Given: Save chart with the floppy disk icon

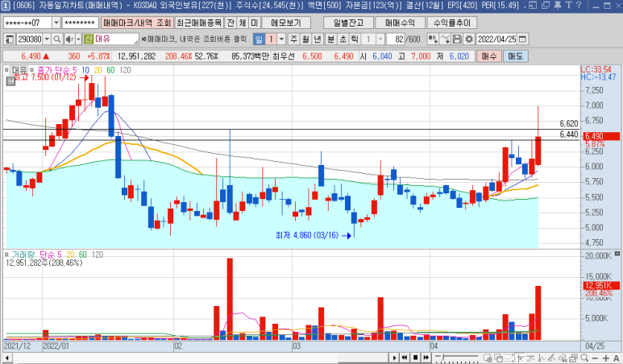Looking at the screenshot, I should pyautogui.click(x=457, y=39).
